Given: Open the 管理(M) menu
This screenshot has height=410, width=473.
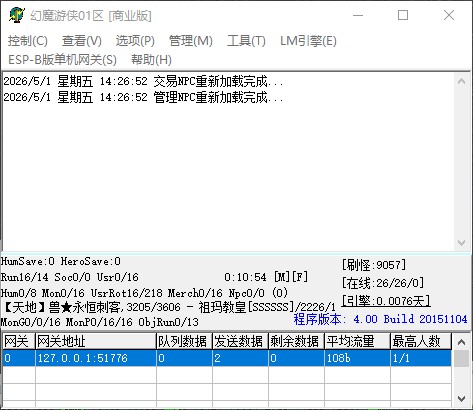Looking at the screenshot, I should tap(191, 41).
